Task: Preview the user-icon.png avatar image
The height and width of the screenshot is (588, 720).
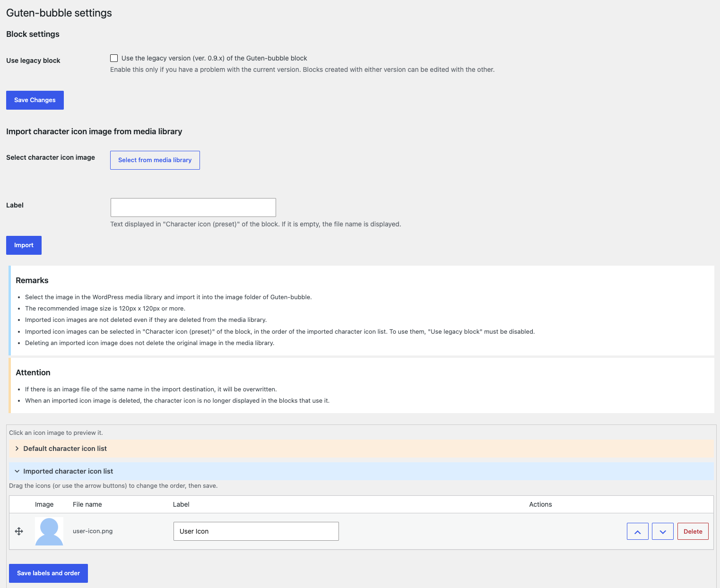Action: (x=49, y=531)
